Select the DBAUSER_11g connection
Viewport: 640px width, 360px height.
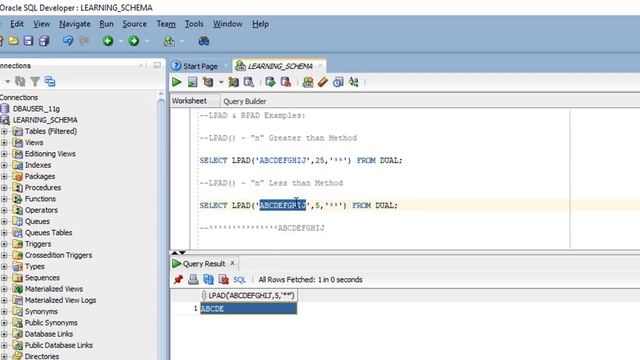click(36, 109)
